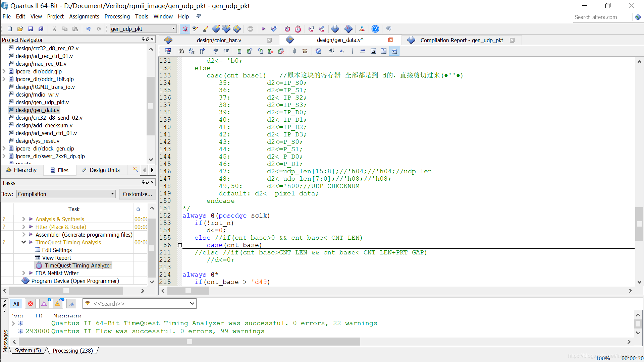644x362 pixels.
Task: Collapse the TimeQuest Timing Analysis task
Action: pos(24,242)
